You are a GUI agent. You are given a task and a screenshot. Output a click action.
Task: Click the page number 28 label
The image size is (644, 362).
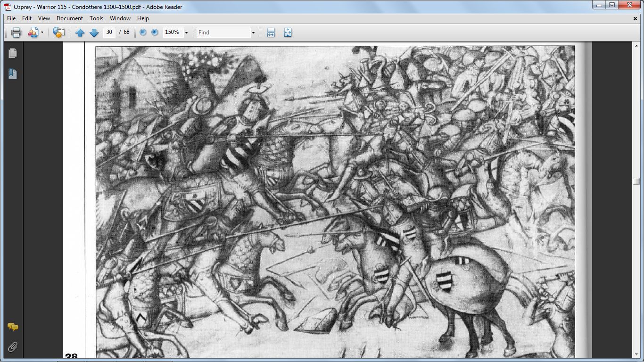(x=71, y=357)
